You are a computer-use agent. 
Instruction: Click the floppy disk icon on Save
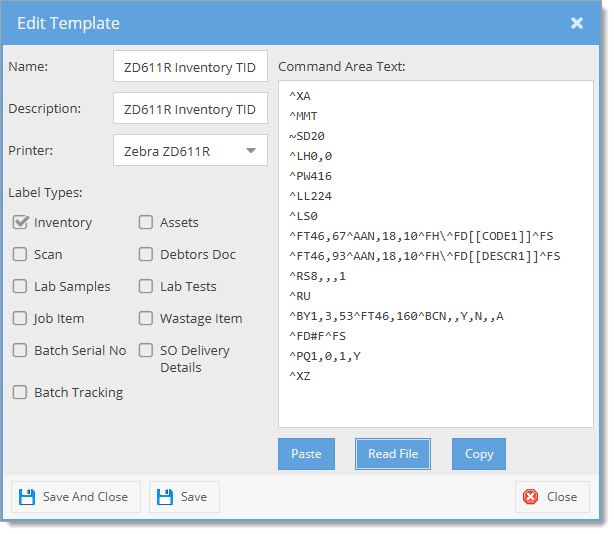pos(165,497)
